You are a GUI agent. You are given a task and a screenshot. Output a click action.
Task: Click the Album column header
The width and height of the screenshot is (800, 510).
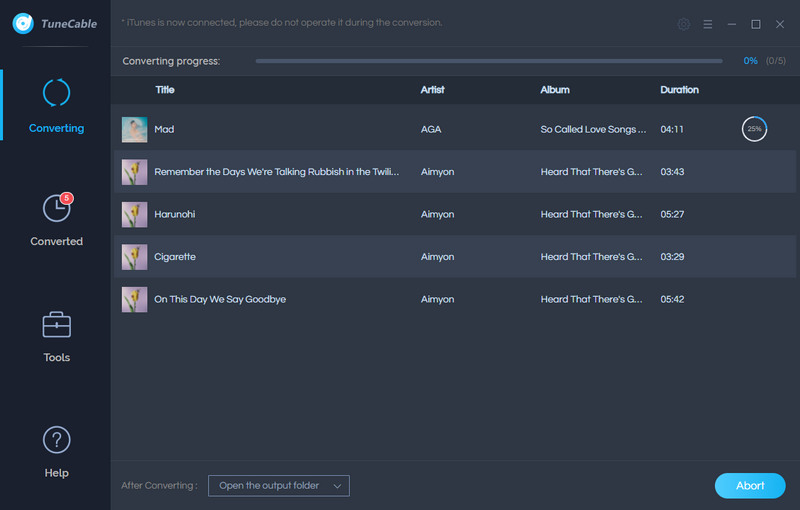(x=555, y=90)
